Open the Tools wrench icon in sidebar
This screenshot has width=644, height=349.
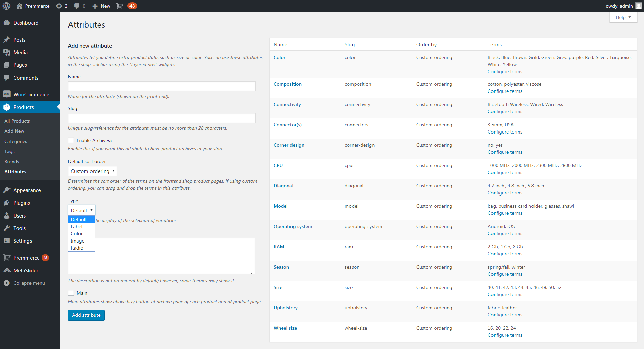click(7, 228)
